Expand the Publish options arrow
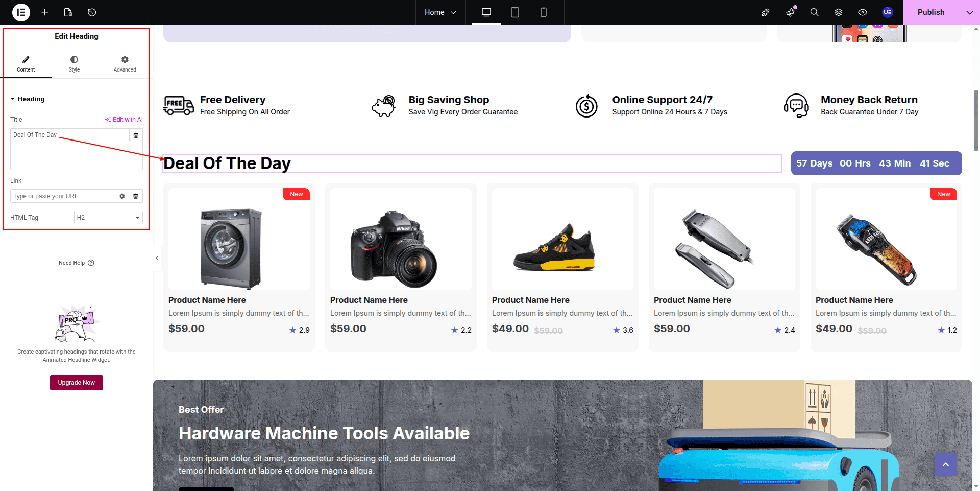This screenshot has height=491, width=980. (x=969, y=12)
